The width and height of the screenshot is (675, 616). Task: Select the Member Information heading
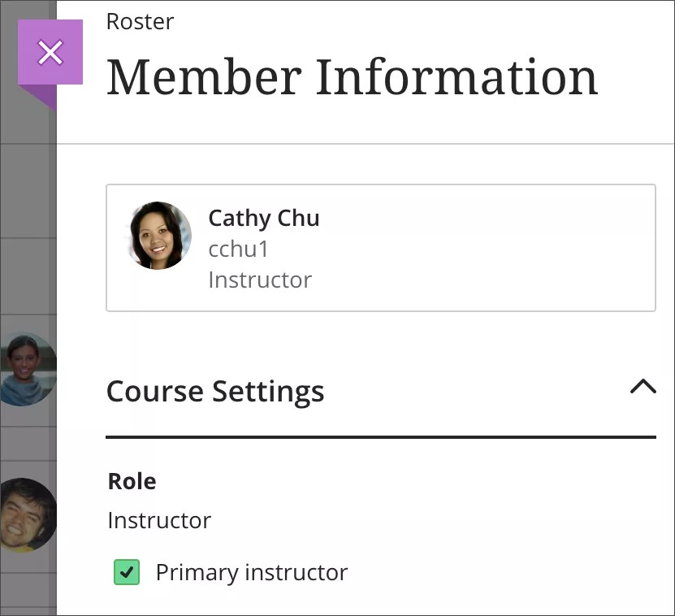351,76
